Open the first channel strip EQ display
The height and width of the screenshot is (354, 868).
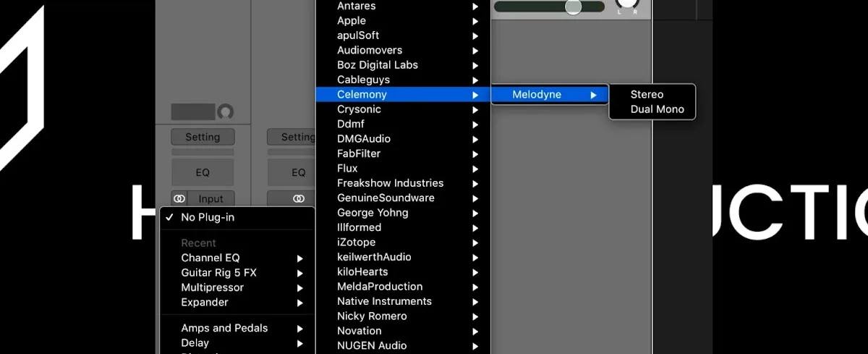click(203, 172)
